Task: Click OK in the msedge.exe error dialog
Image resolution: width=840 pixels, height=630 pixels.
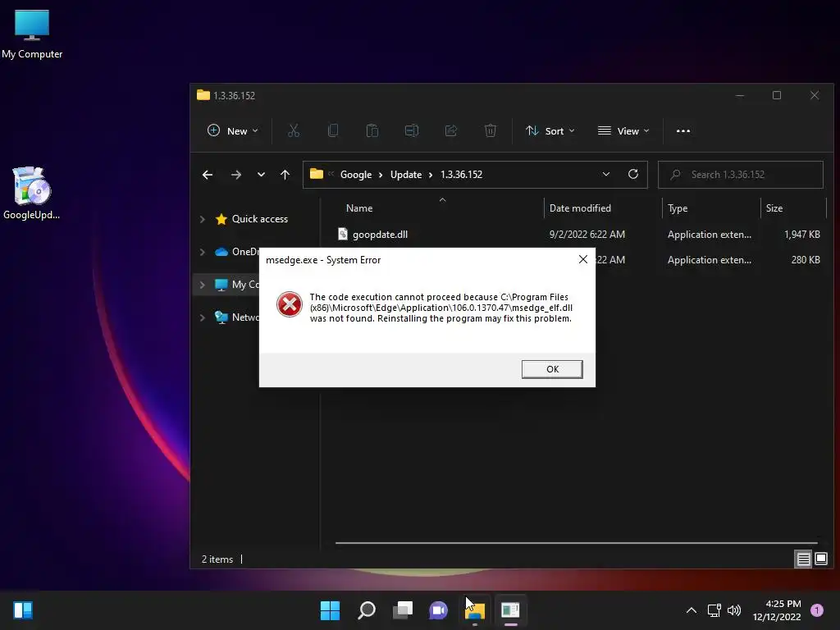Action: point(552,369)
